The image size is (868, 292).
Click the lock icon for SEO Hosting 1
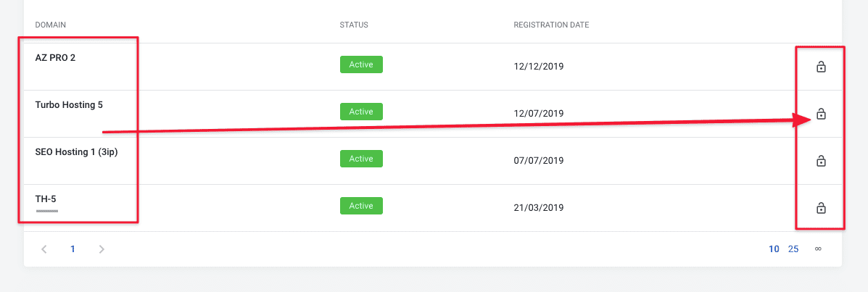[x=821, y=161]
